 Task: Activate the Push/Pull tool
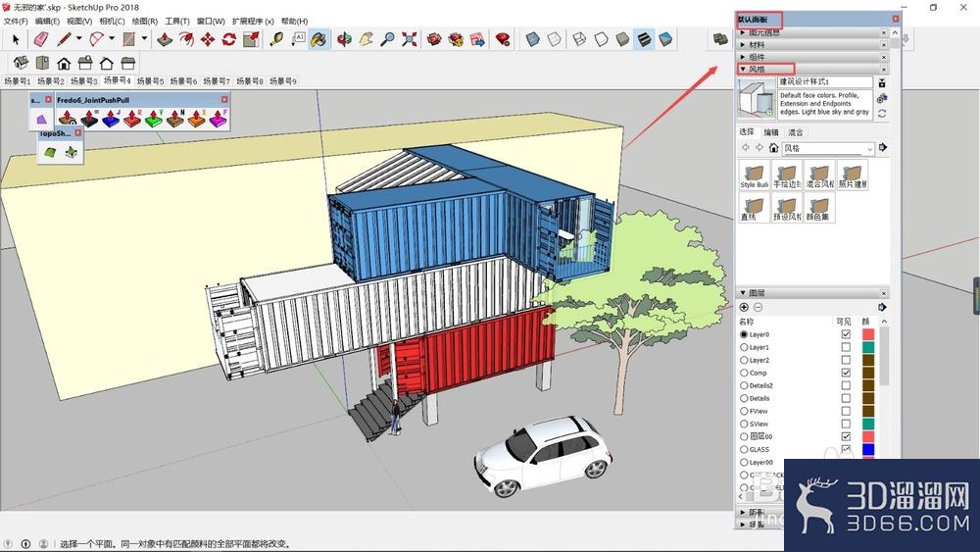(x=165, y=40)
